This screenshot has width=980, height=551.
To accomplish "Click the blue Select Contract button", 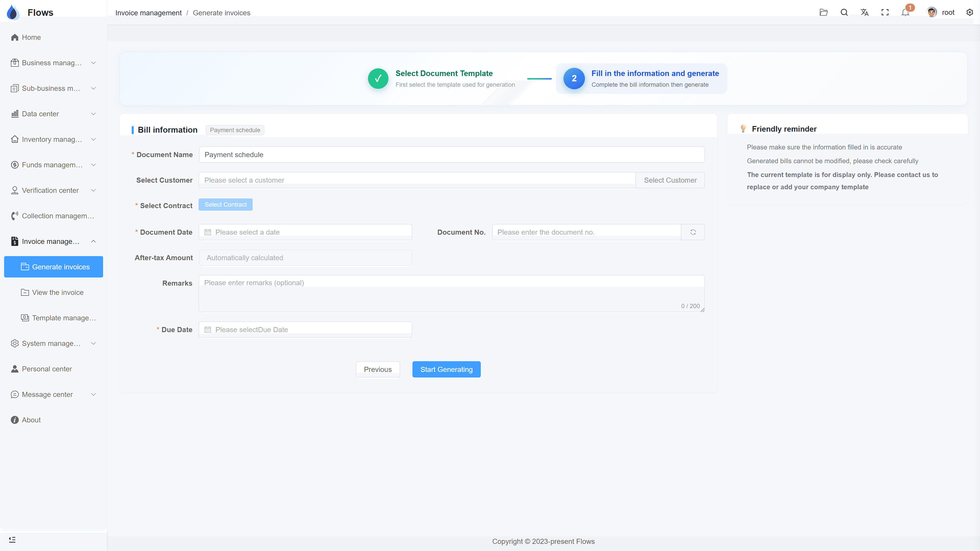I will pyautogui.click(x=226, y=205).
